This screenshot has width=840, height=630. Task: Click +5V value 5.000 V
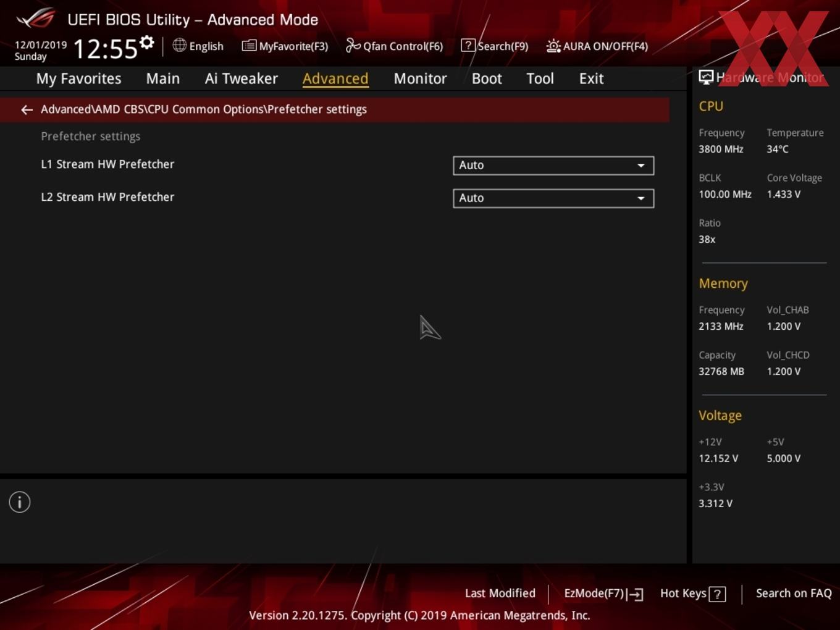tap(784, 459)
